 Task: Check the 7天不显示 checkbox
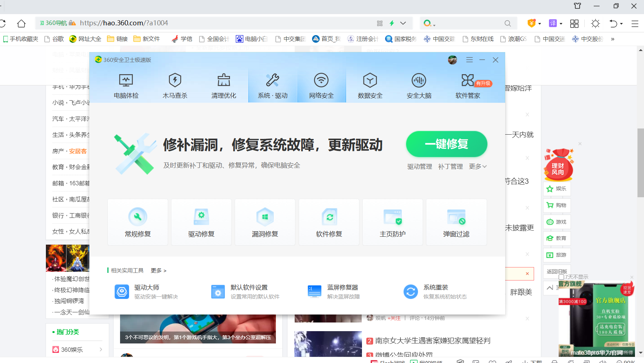[x=561, y=277]
